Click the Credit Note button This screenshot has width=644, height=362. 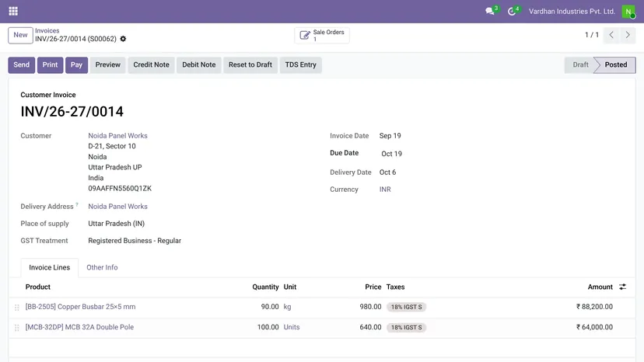pyautogui.click(x=151, y=64)
